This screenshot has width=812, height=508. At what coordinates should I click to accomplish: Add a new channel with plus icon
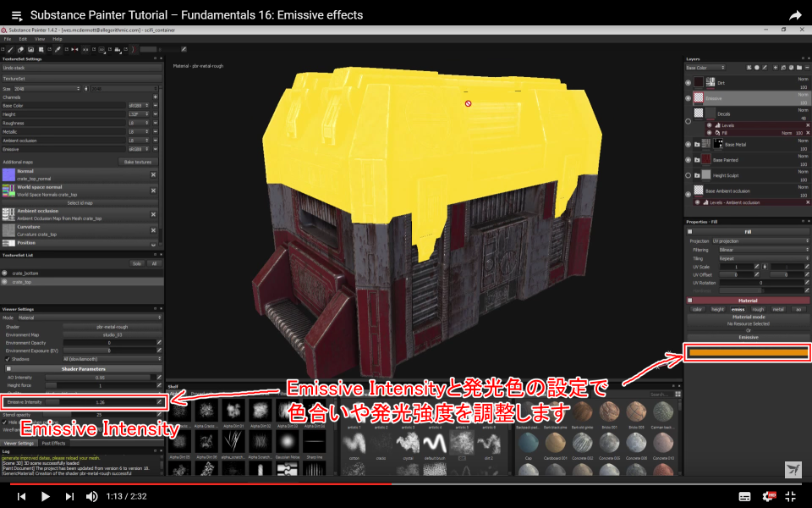click(155, 97)
